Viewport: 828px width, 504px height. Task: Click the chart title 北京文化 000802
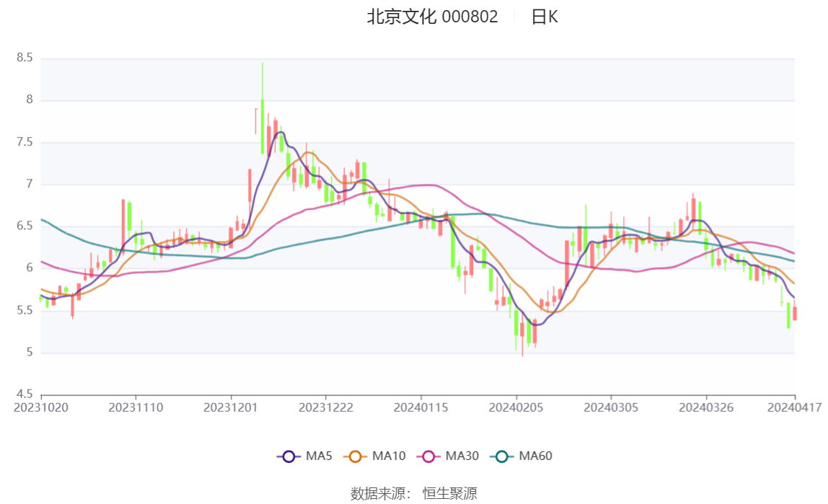[x=432, y=17]
